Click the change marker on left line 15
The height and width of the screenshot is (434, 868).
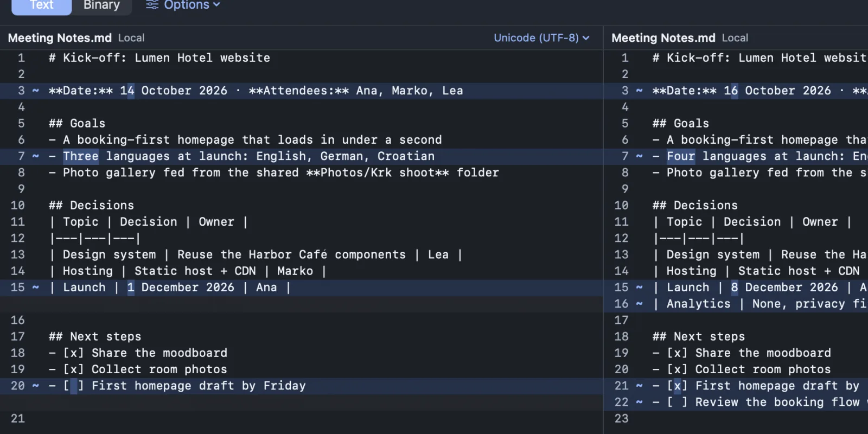click(x=36, y=288)
